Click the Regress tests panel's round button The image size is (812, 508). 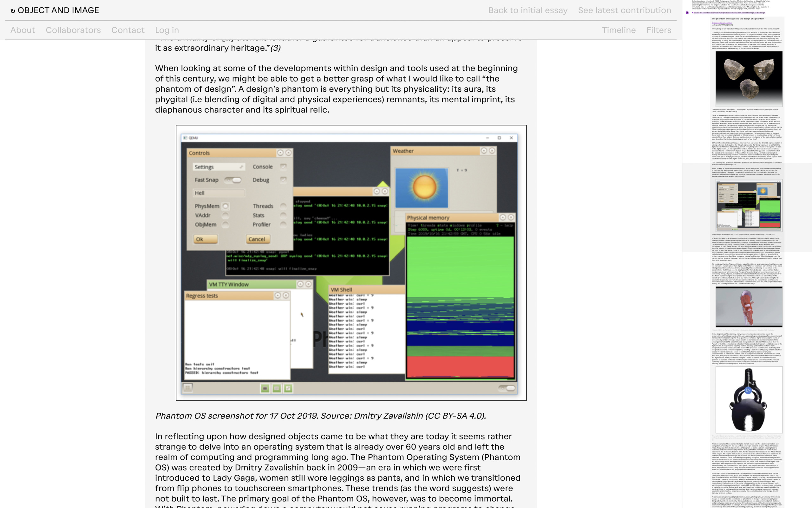tap(278, 295)
